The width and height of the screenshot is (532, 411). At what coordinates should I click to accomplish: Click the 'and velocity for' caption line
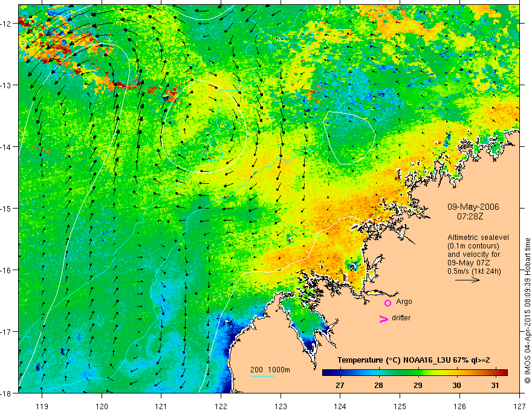point(473,254)
